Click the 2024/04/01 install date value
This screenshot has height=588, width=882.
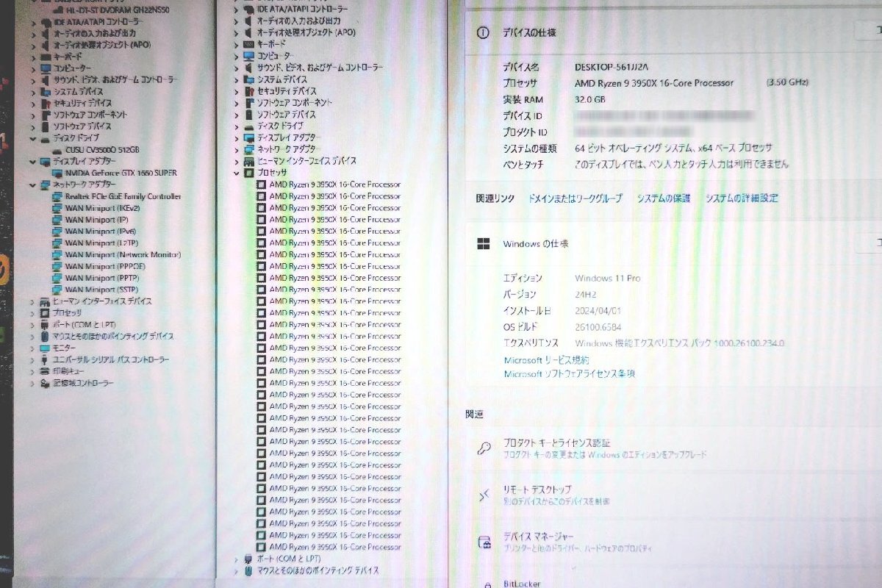(x=597, y=310)
